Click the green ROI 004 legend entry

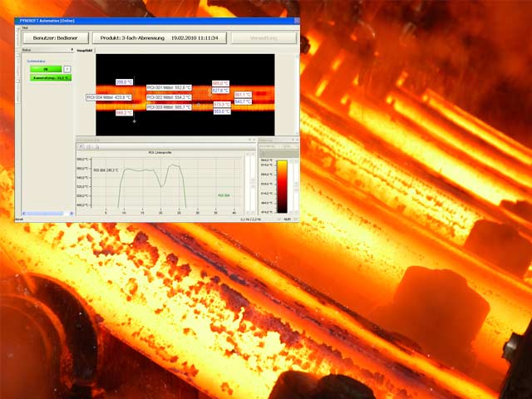point(224,195)
